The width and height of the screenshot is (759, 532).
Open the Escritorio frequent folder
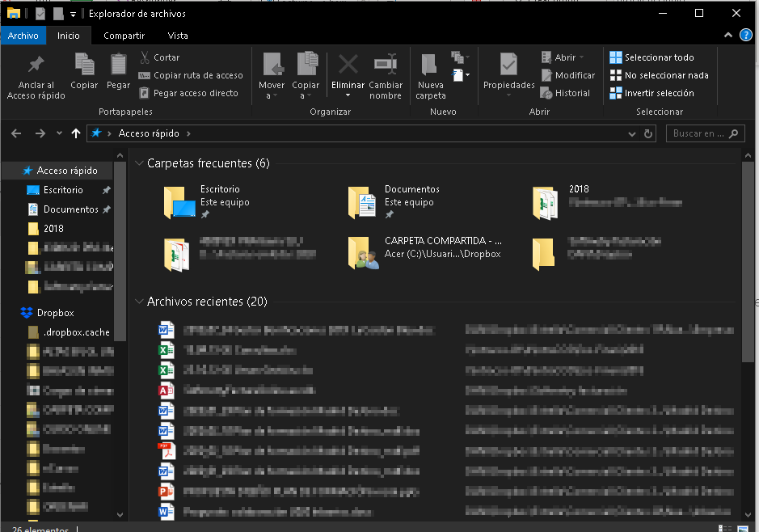pyautogui.click(x=208, y=201)
